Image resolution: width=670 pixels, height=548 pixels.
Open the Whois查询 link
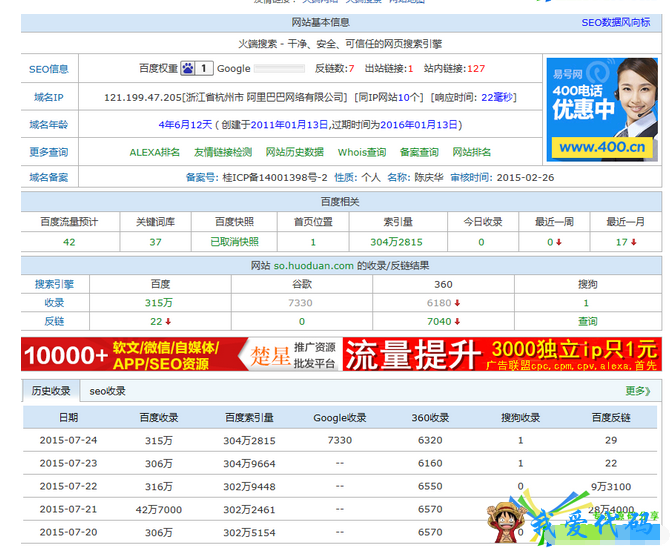(x=362, y=152)
